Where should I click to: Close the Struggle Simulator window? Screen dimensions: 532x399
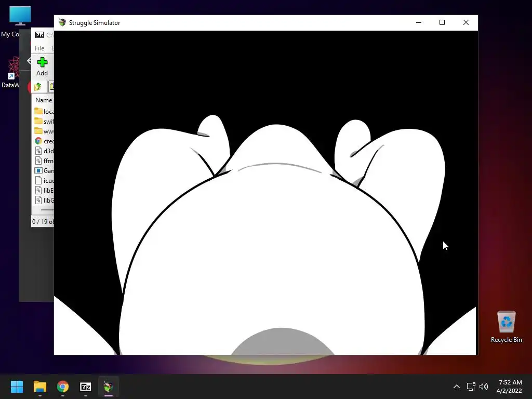pos(466,22)
